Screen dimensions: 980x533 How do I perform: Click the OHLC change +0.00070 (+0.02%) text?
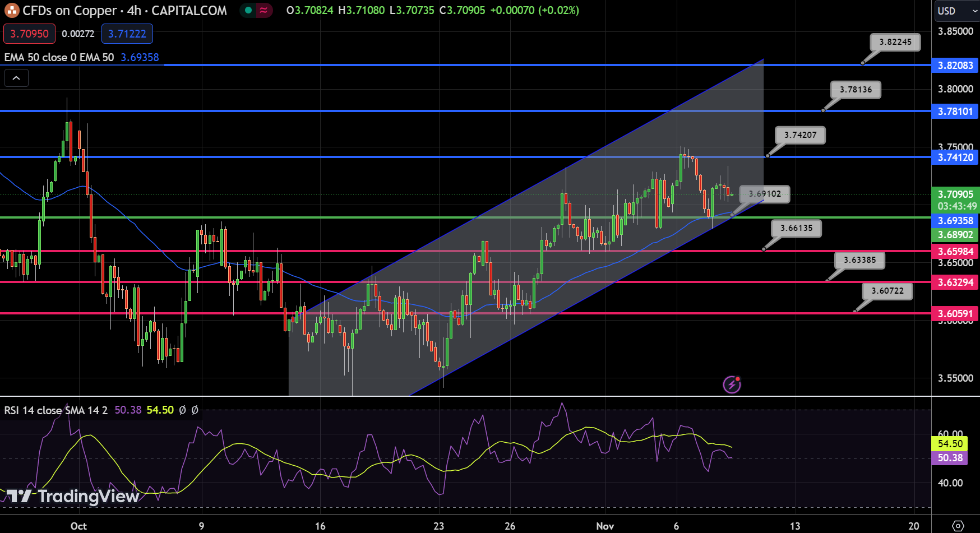click(x=534, y=10)
